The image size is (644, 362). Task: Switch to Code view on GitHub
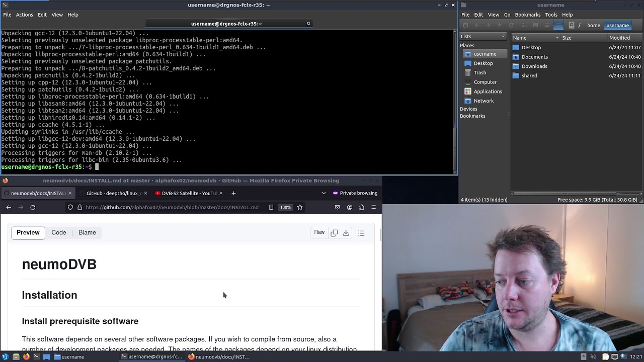tap(59, 232)
